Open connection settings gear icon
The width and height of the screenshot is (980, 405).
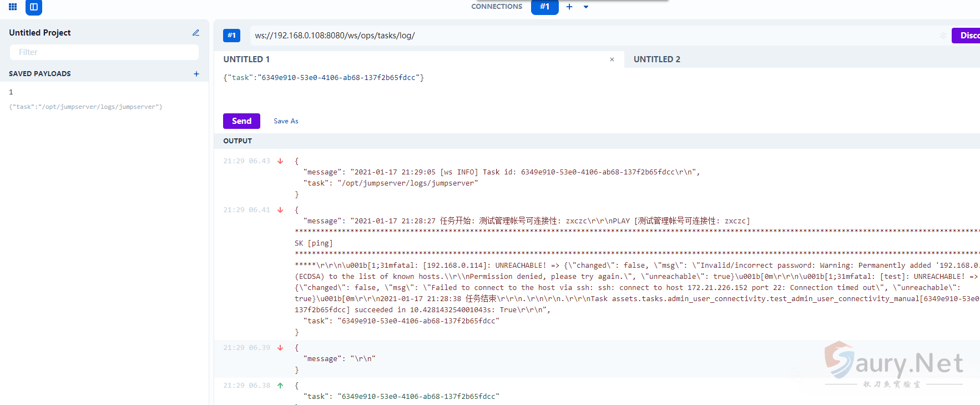[x=943, y=36]
